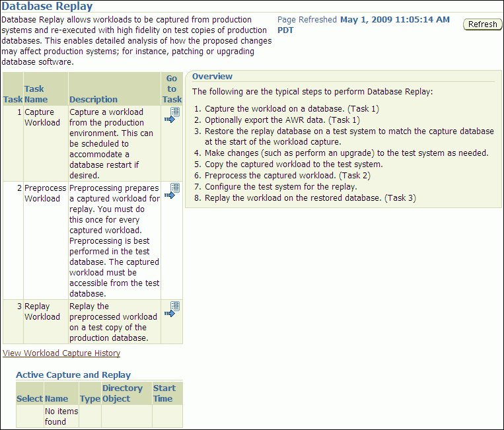Click the Type column header
The width and height of the screenshot is (504, 430).
[x=90, y=398]
